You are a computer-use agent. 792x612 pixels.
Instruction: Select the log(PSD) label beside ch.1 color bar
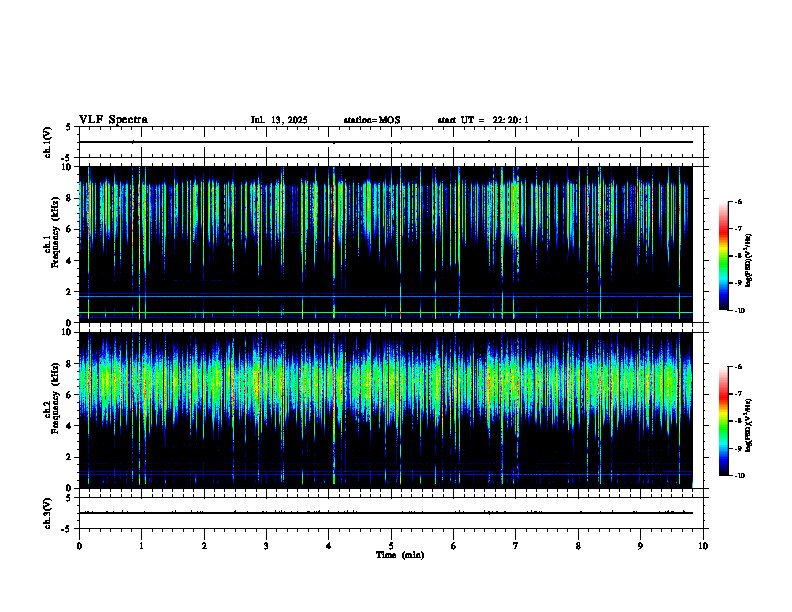click(x=749, y=261)
